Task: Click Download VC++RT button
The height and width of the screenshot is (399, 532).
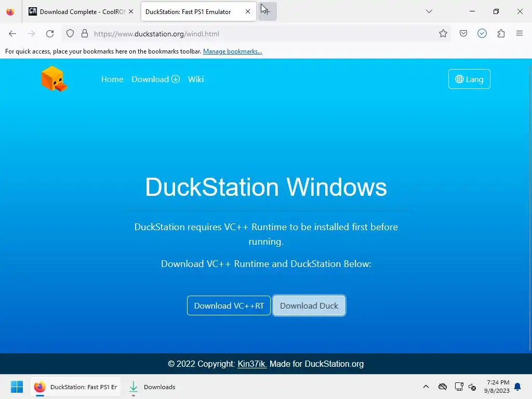Action: point(229,305)
